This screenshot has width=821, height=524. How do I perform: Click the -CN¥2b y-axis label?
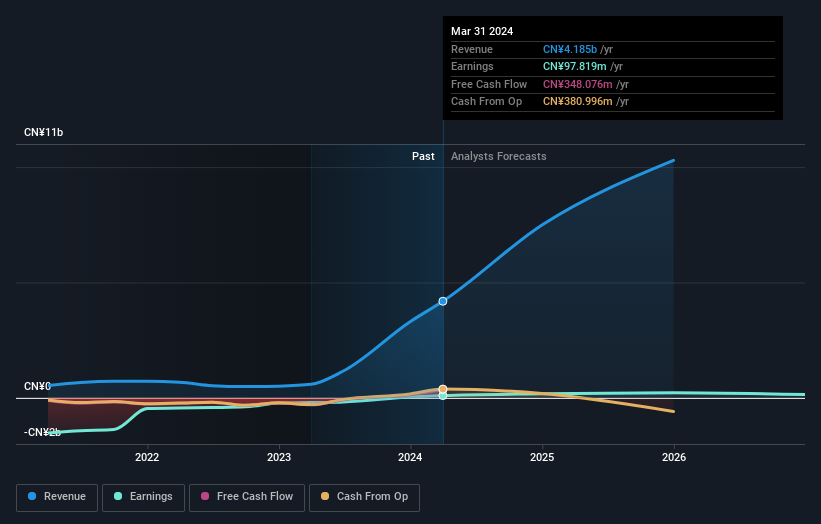coord(42,432)
